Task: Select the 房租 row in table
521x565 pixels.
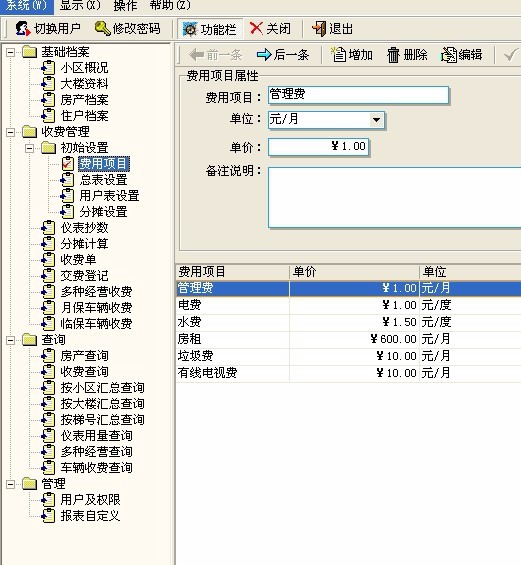Action: pos(348,339)
